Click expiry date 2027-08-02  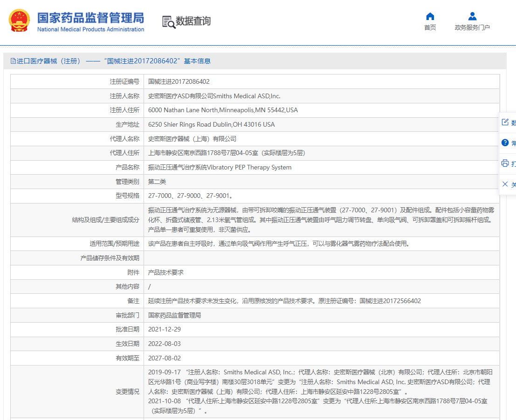coord(164,358)
